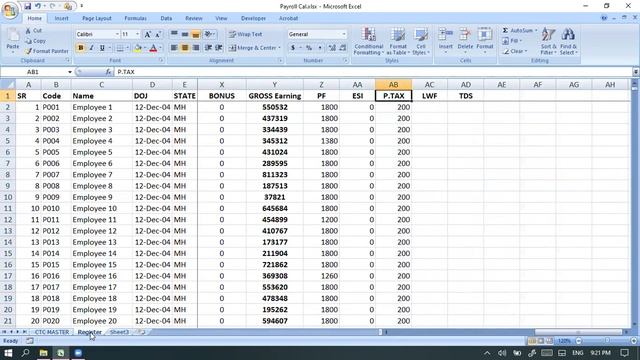This screenshot has height=360, width=640.
Task: Click the formula bar showing P.TAX
Action: click(x=373, y=72)
